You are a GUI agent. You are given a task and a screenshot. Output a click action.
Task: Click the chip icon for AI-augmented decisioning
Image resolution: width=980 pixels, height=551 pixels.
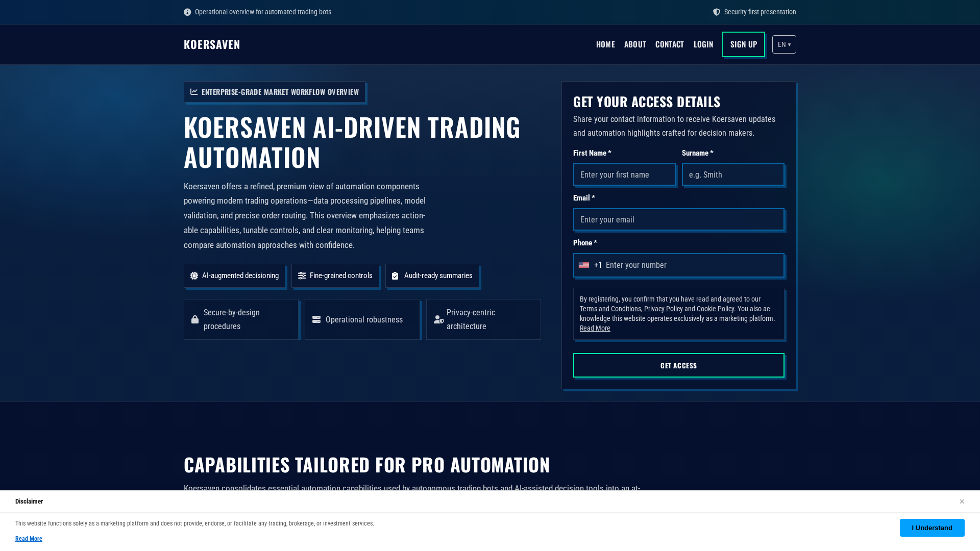click(x=194, y=275)
